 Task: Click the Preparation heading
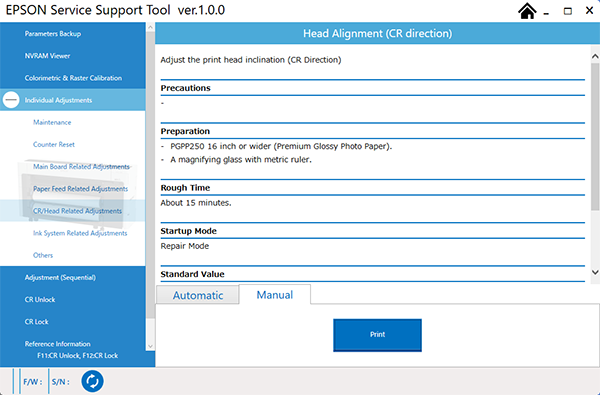pos(185,131)
